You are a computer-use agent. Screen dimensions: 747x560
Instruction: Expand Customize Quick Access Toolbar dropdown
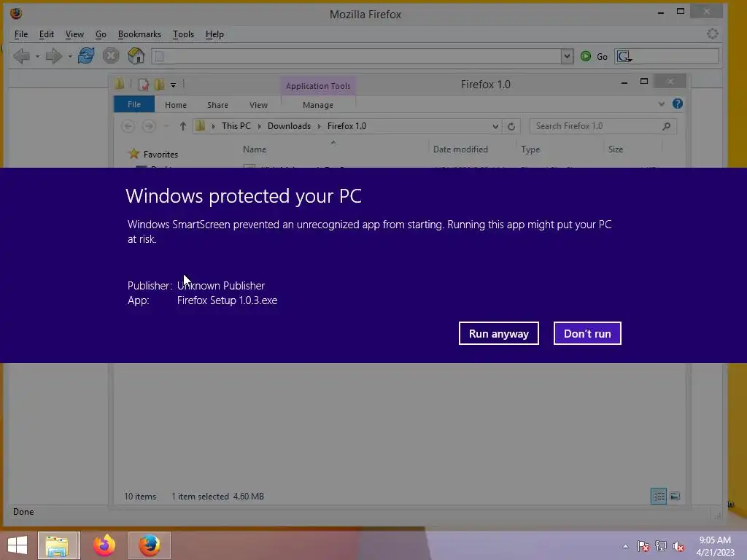click(x=174, y=85)
